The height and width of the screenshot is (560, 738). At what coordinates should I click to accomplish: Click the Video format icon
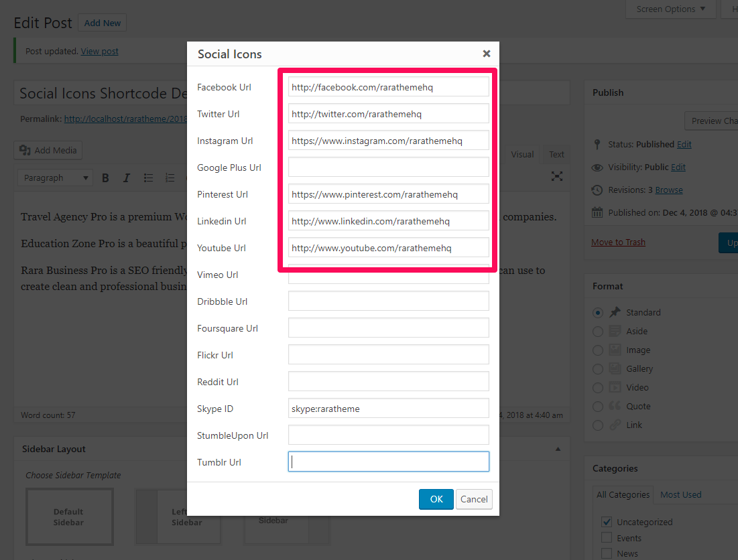[x=615, y=387]
